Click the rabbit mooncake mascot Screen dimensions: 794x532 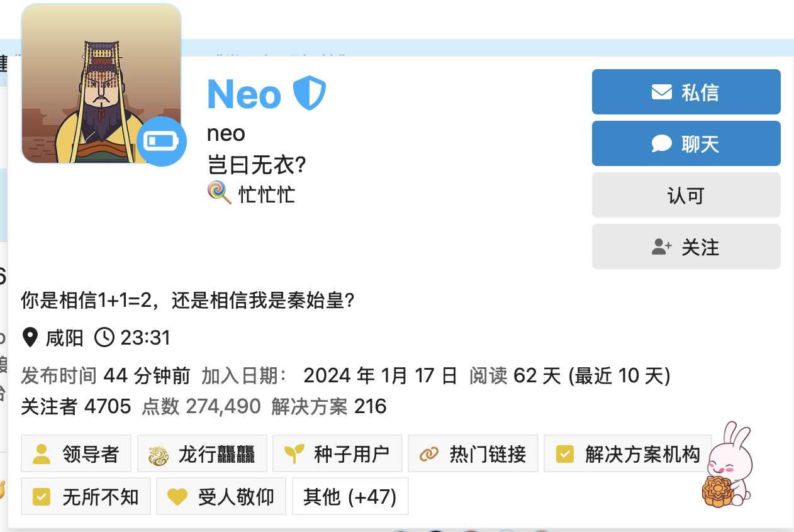727,465
